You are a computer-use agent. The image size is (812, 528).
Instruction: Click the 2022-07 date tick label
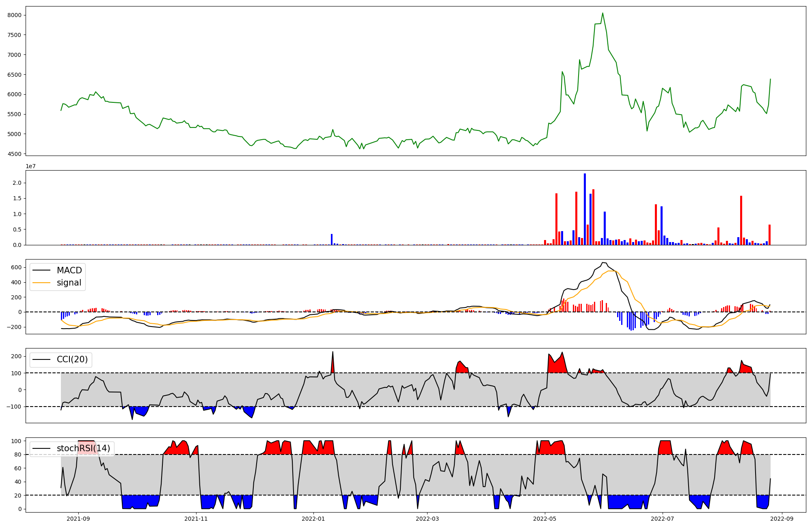coord(662,518)
